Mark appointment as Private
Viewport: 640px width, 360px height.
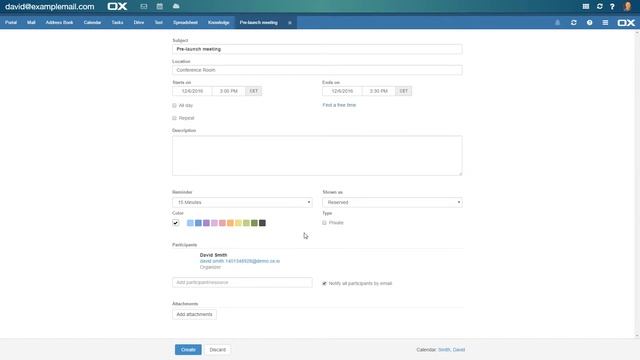click(324, 223)
